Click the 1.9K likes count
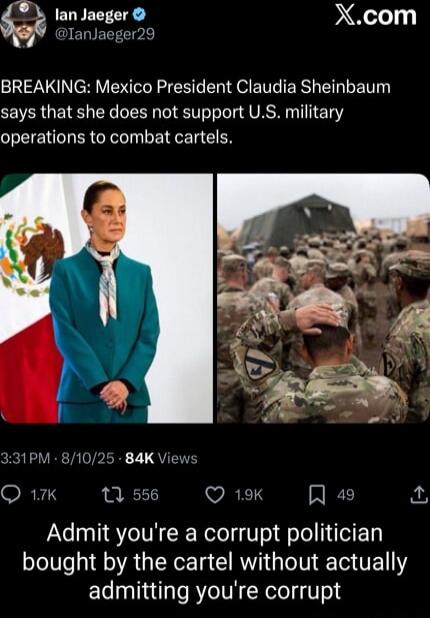 (x=248, y=495)
